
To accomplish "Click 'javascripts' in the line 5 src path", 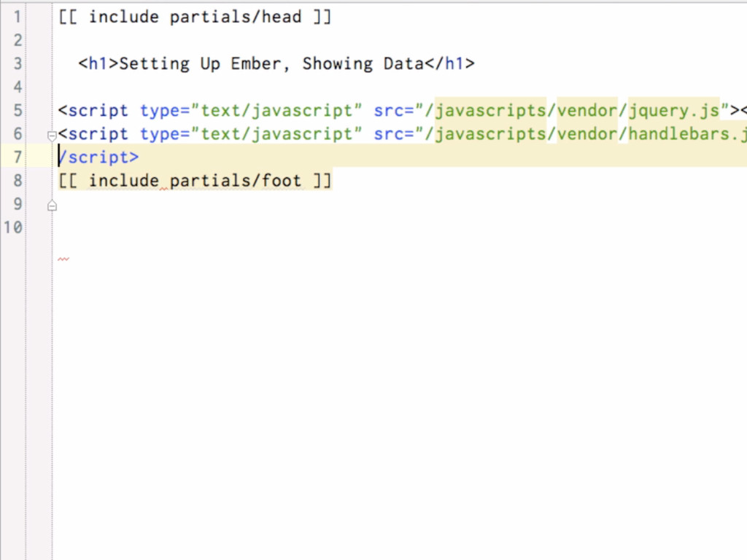I will coord(491,111).
